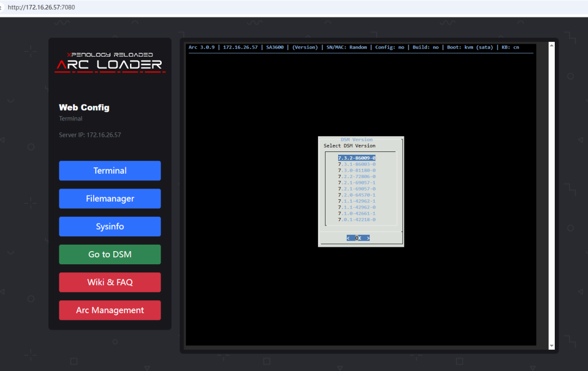The image size is (588, 371).
Task: Click 'Arc 3.0.9' in terminal status bar
Action: [202, 47]
